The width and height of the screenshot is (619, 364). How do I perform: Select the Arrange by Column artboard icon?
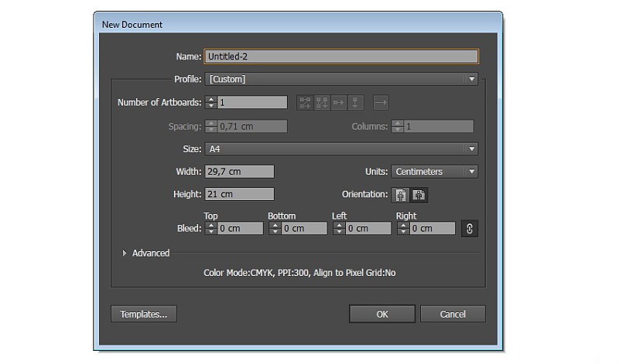point(356,102)
